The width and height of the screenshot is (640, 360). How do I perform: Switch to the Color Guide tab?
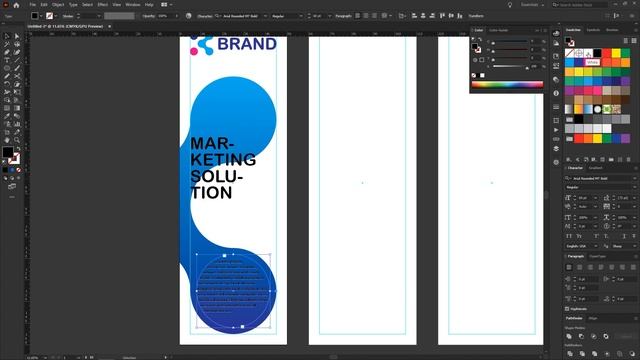[x=498, y=30]
